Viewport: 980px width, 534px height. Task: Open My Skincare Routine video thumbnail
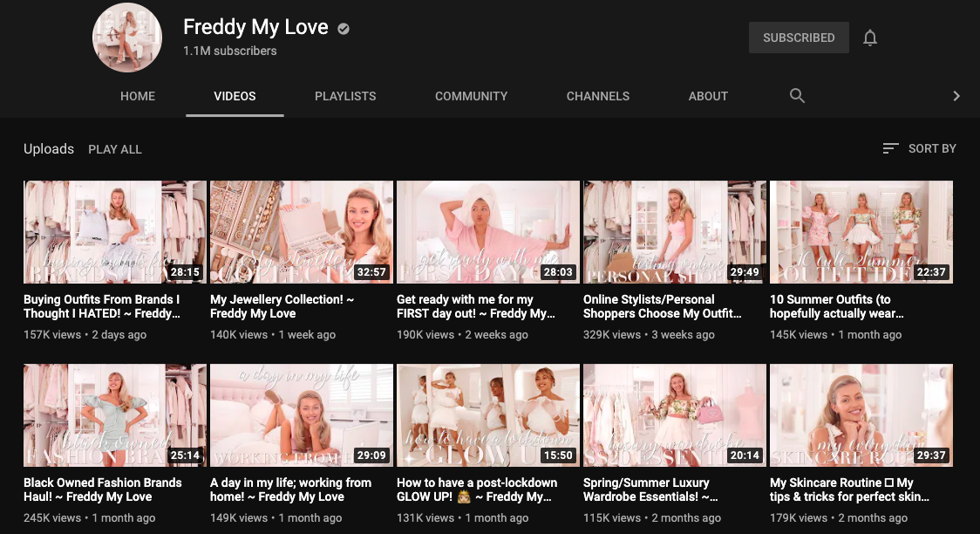(861, 415)
